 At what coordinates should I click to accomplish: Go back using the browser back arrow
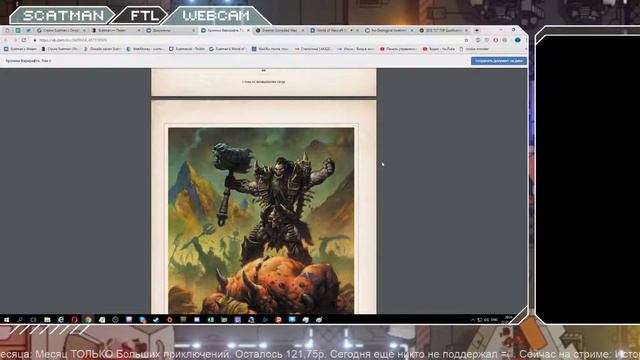[x=6, y=40]
